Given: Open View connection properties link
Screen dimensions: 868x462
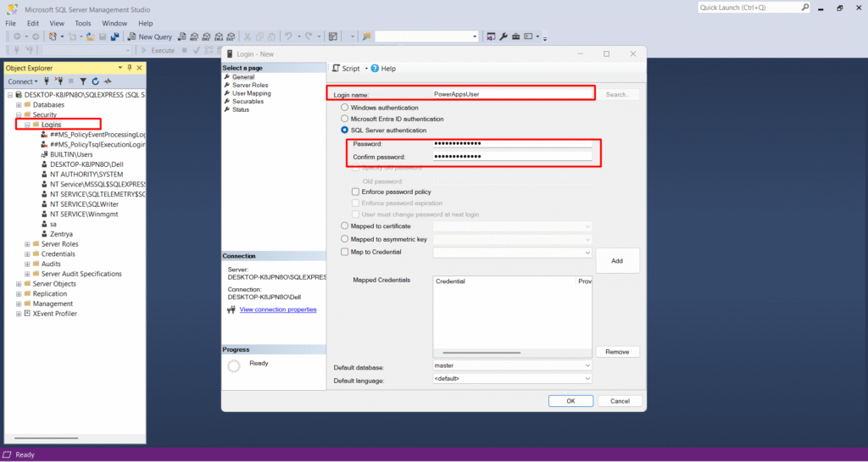Looking at the screenshot, I should (x=278, y=309).
